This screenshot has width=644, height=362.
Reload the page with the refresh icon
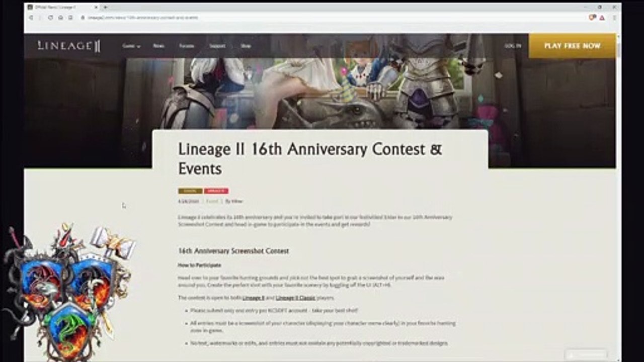click(x=50, y=17)
